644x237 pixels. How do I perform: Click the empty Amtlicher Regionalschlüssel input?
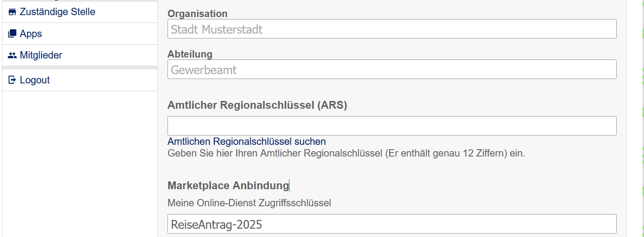[392, 126]
